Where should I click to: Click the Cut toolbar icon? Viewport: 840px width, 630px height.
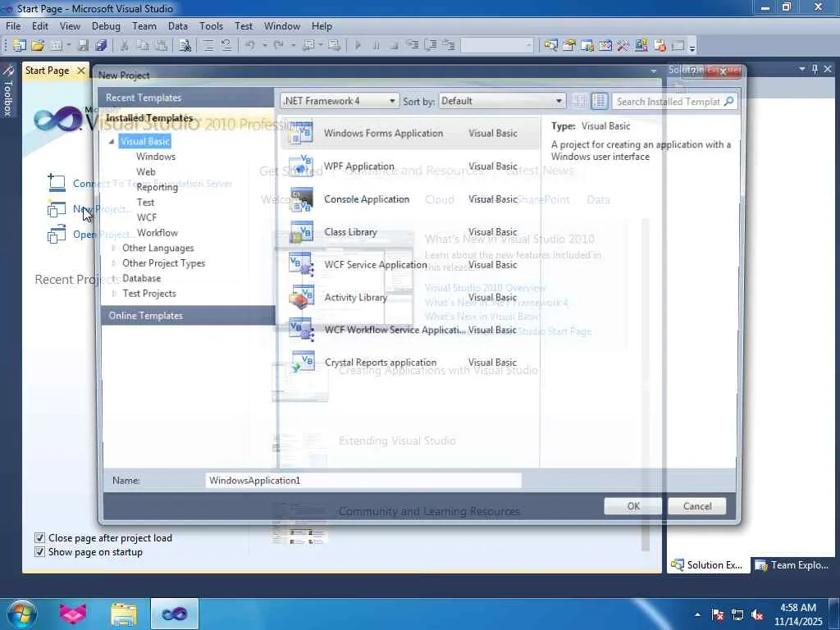tap(125, 46)
